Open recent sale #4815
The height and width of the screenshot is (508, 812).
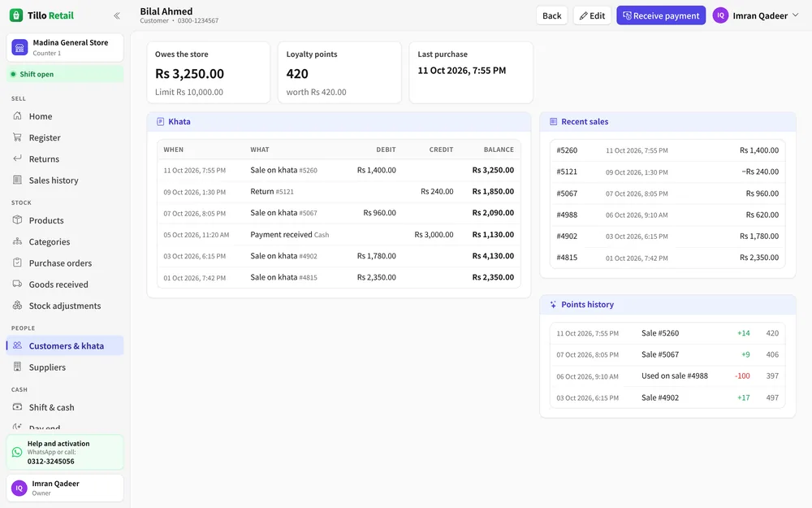click(x=667, y=258)
